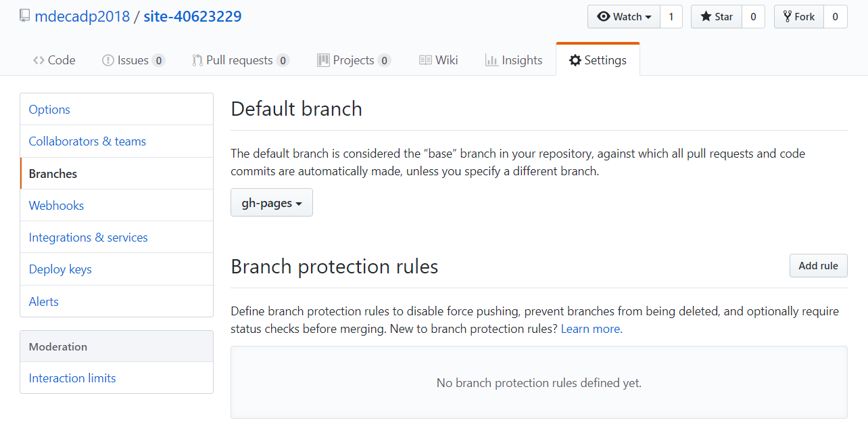Open Interaction limits under Moderation
Viewport: 868px width, 429px height.
pos(116,378)
